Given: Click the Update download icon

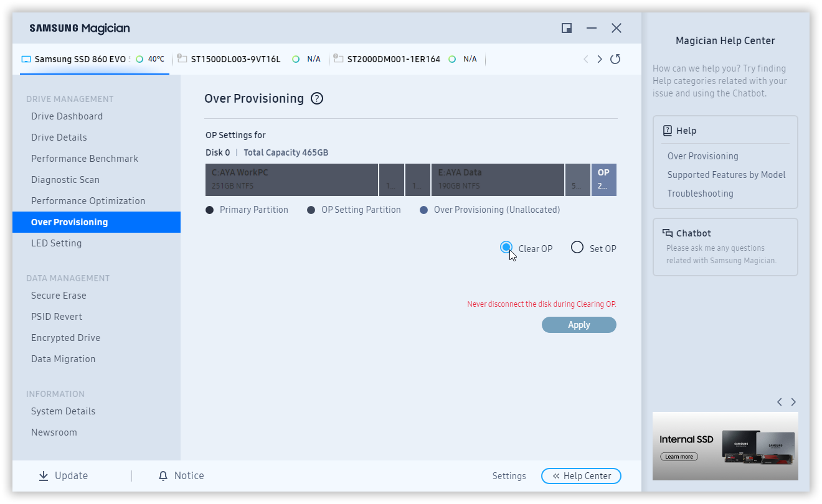Looking at the screenshot, I should (44, 476).
